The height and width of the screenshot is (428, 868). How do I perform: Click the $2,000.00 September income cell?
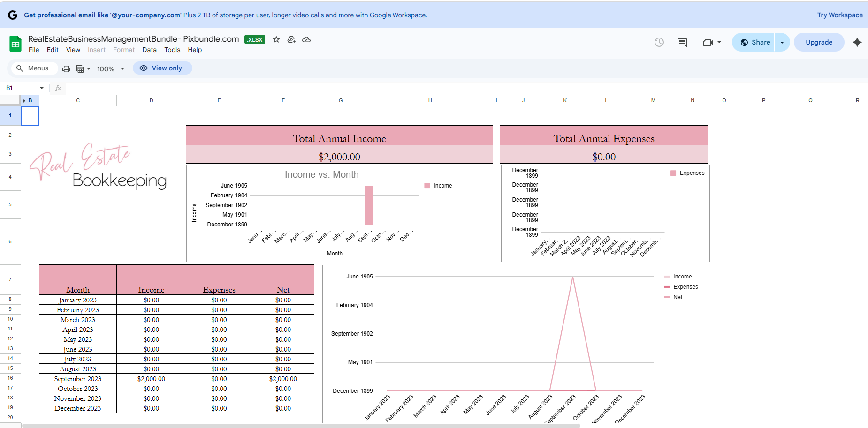pyautogui.click(x=151, y=379)
